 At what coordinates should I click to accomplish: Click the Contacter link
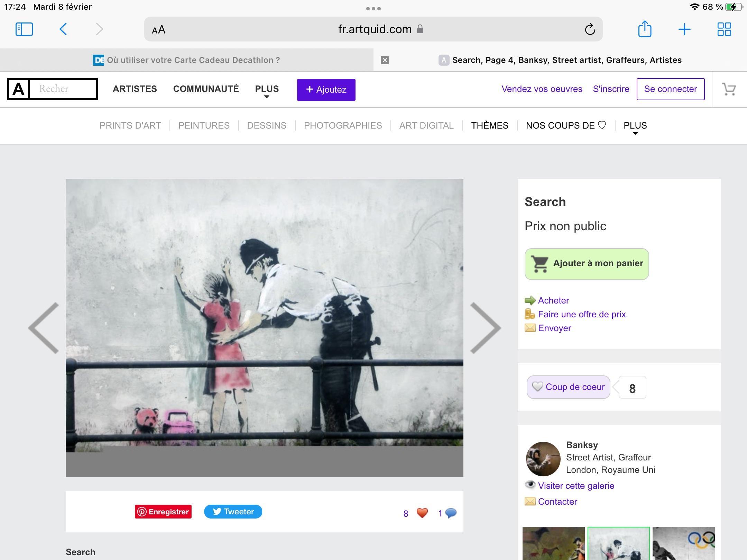pos(557,502)
